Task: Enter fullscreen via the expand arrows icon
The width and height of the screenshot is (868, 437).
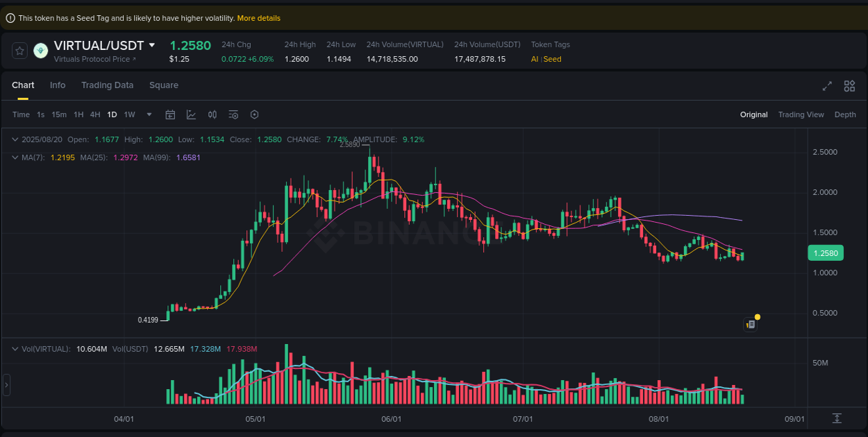Action: coord(826,86)
